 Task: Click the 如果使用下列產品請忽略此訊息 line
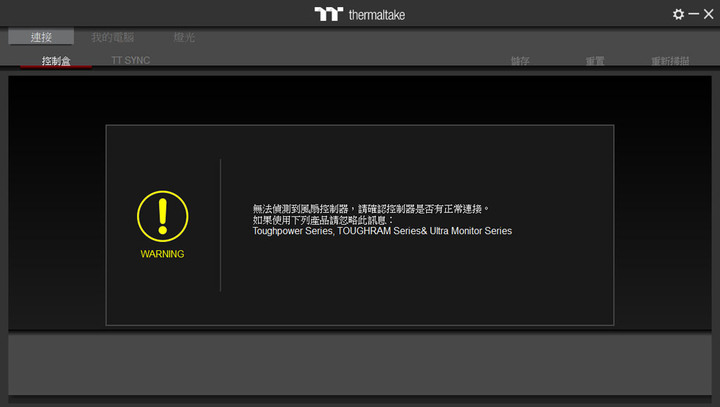tap(323, 220)
